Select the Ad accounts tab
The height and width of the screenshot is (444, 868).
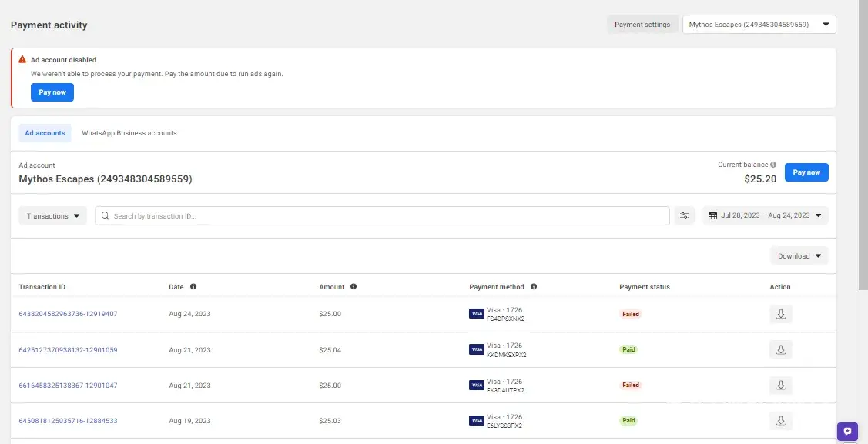click(x=45, y=133)
